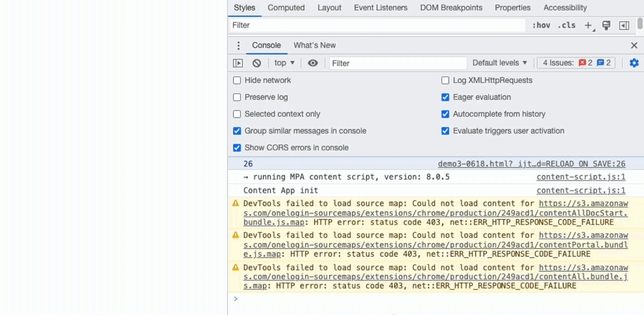Click the red errors issue badge

pyautogui.click(x=586, y=63)
